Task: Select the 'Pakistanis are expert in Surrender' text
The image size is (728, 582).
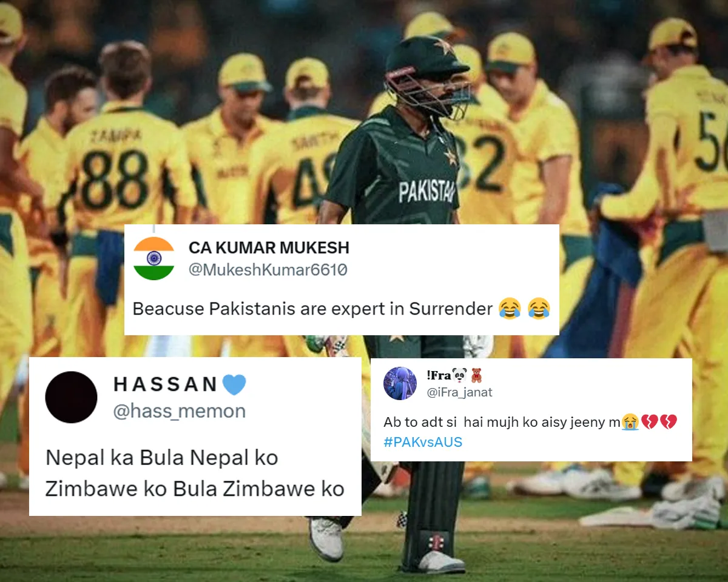Action: point(351,309)
